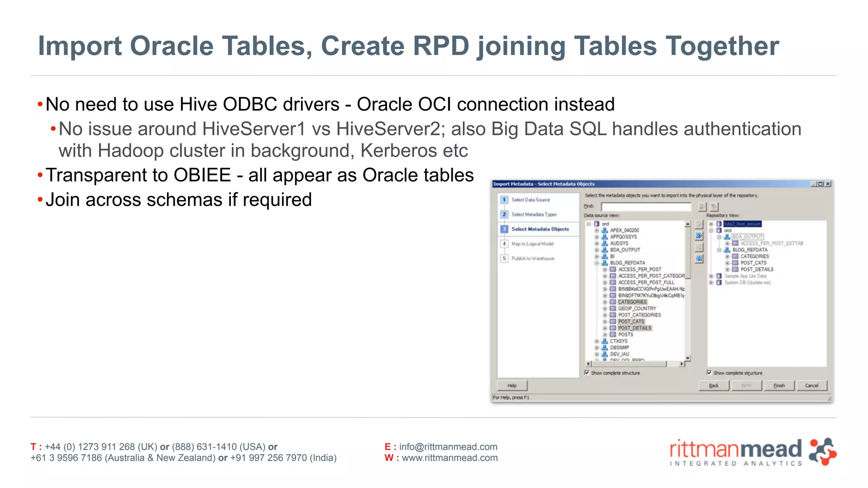Click the Import Selected single-arrow icon
868x488 pixels.
[x=699, y=225]
